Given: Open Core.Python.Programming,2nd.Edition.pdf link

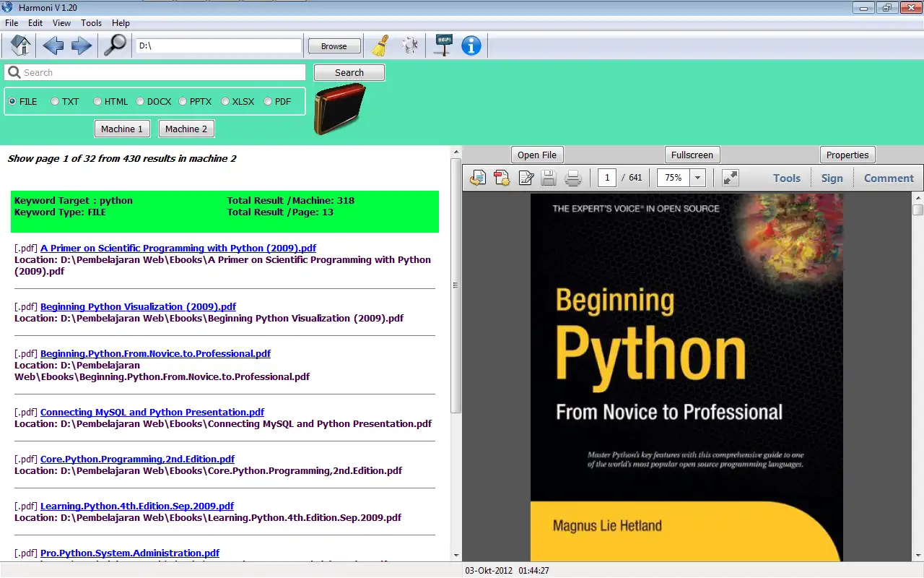Looking at the screenshot, I should (x=137, y=459).
